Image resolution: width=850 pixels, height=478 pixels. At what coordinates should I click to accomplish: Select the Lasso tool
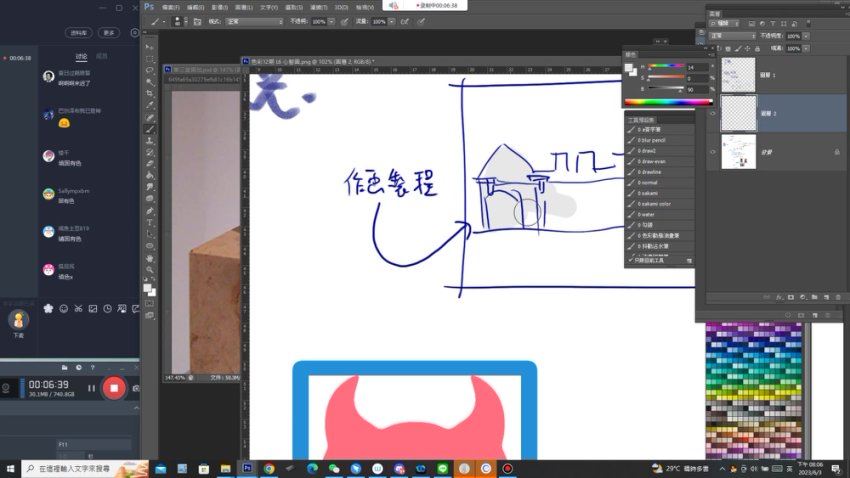(x=150, y=70)
